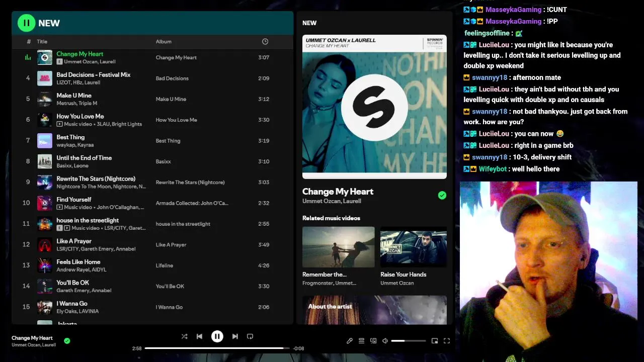
Task: Open connect to a device
Action: tap(373, 341)
